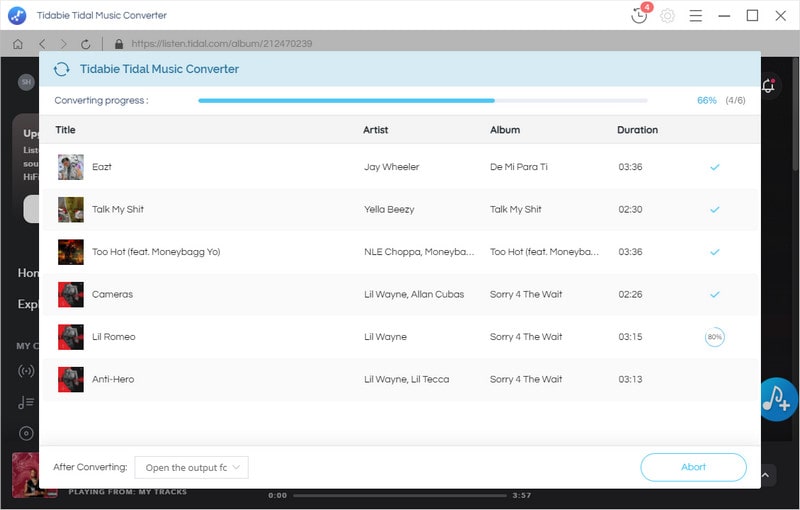800x510 pixels.
Task: Open the Tidal notifications bell
Action: click(768, 86)
